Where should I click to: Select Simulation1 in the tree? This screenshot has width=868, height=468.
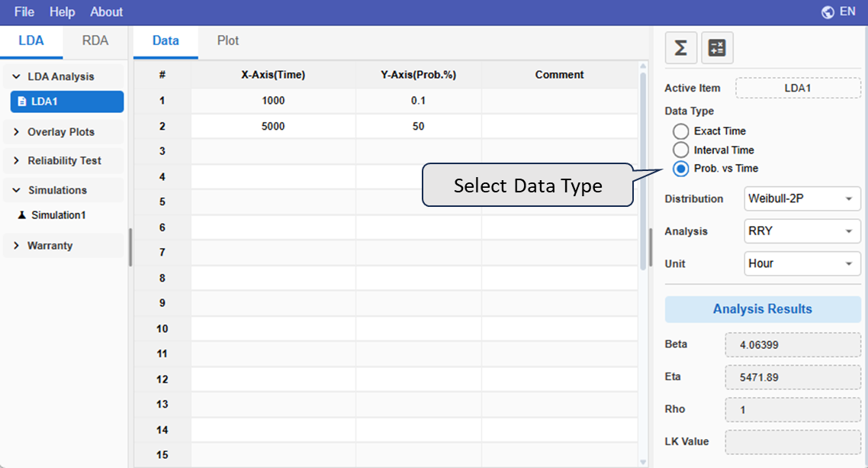59,215
